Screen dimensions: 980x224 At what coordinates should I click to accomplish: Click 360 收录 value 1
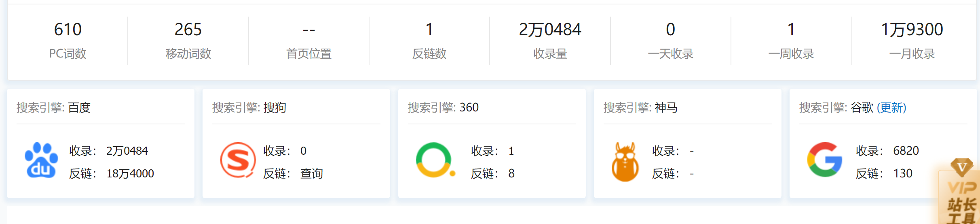click(511, 151)
